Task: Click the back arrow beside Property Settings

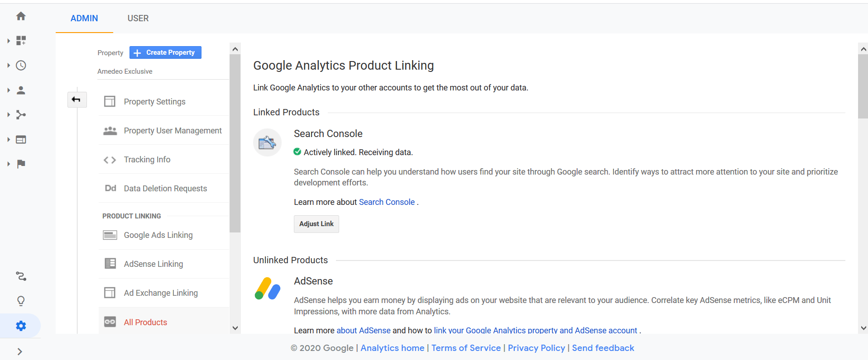Action: 77,99
